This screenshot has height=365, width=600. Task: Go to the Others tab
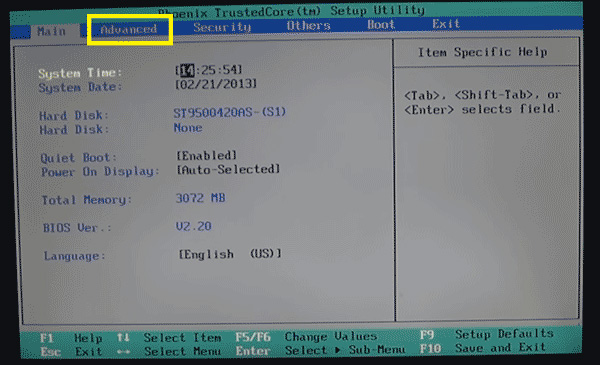308,26
